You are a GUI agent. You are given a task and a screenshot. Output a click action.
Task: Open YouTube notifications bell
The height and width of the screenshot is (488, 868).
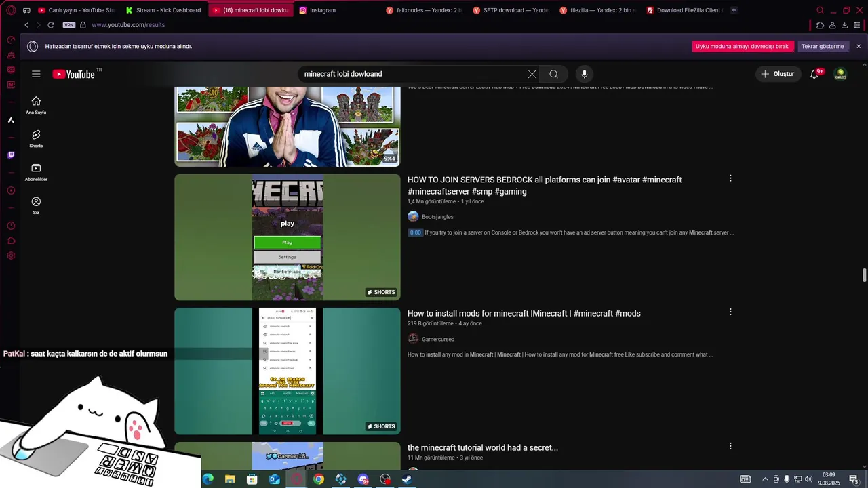tap(815, 74)
